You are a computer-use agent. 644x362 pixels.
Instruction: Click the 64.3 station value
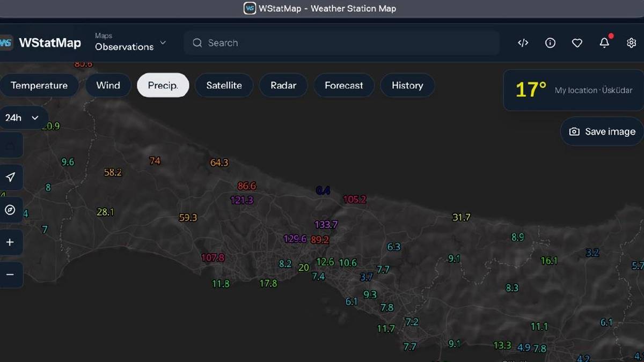[x=219, y=162]
